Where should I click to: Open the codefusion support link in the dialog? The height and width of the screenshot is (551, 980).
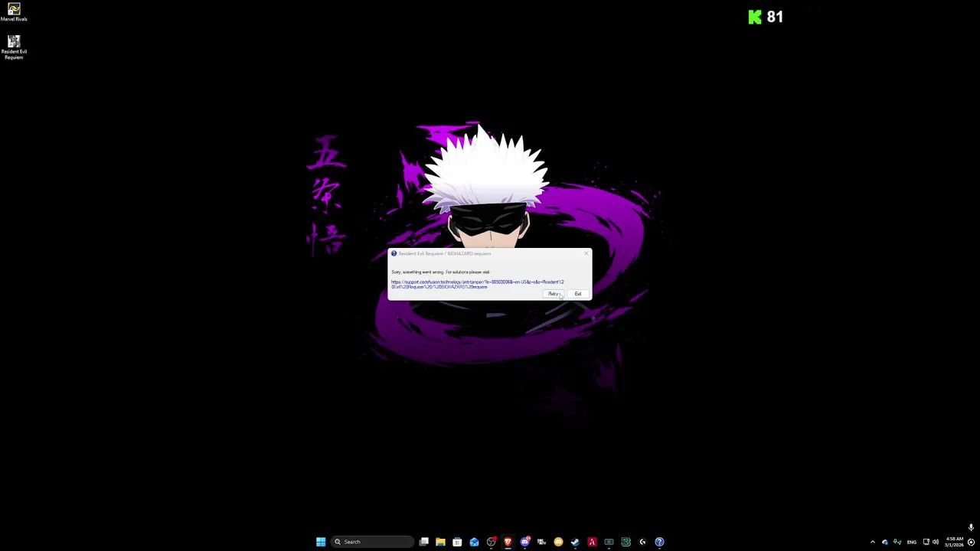coord(477,284)
